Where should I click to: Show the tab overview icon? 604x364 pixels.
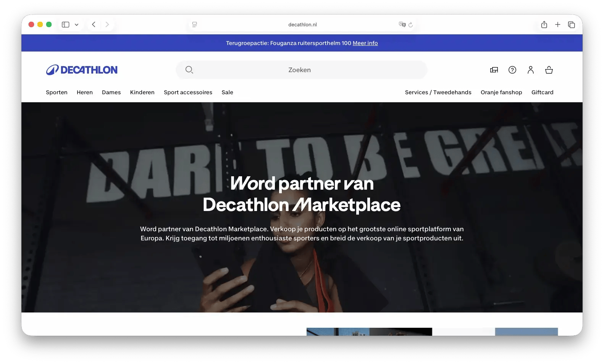click(x=572, y=24)
